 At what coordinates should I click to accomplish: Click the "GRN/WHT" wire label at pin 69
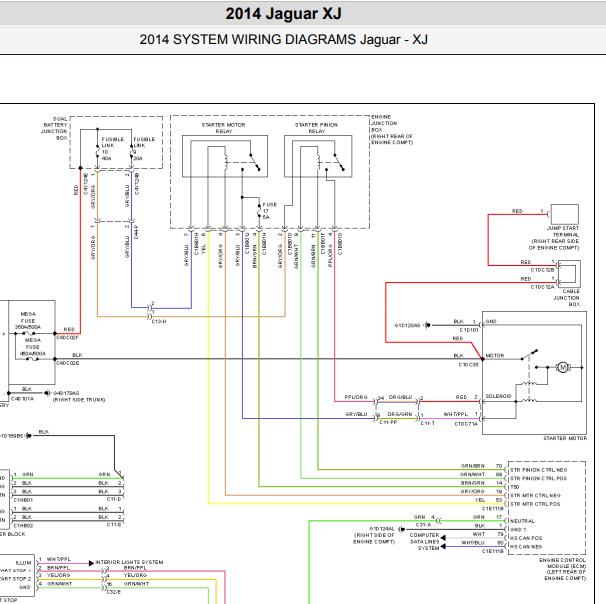click(472, 475)
